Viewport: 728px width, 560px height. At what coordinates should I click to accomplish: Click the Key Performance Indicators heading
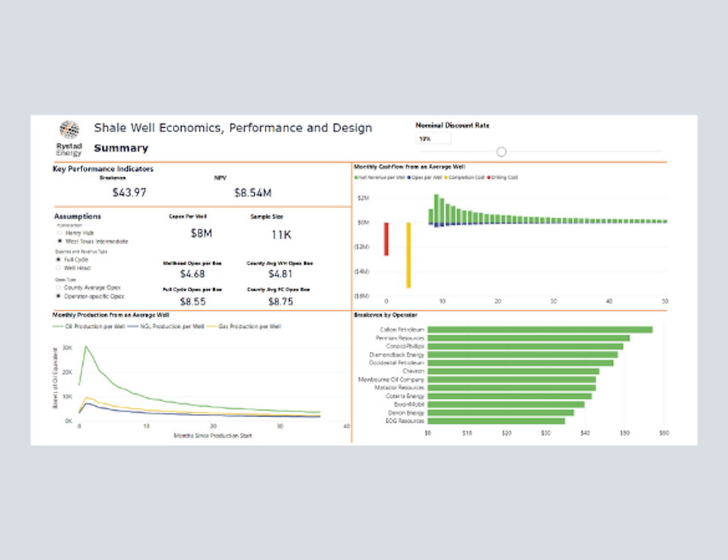pyautogui.click(x=103, y=169)
